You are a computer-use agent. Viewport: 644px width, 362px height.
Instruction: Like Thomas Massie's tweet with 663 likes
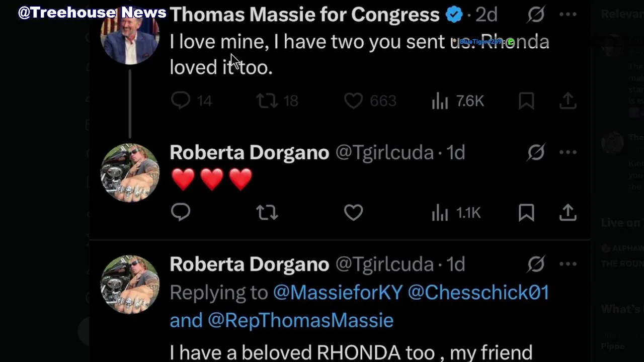[x=353, y=101]
